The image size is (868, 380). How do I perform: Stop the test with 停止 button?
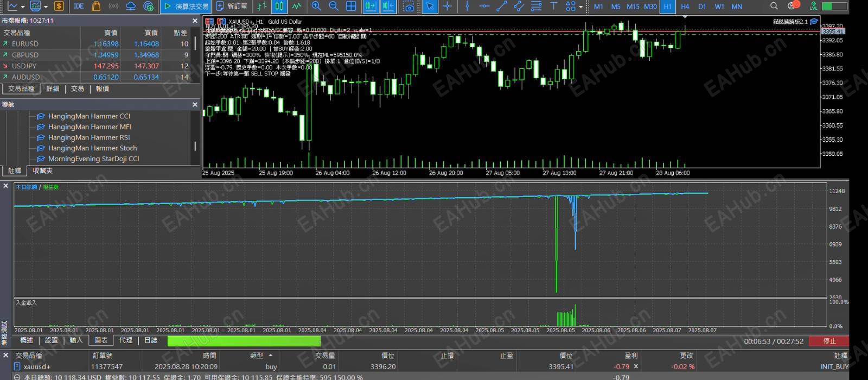(828, 341)
